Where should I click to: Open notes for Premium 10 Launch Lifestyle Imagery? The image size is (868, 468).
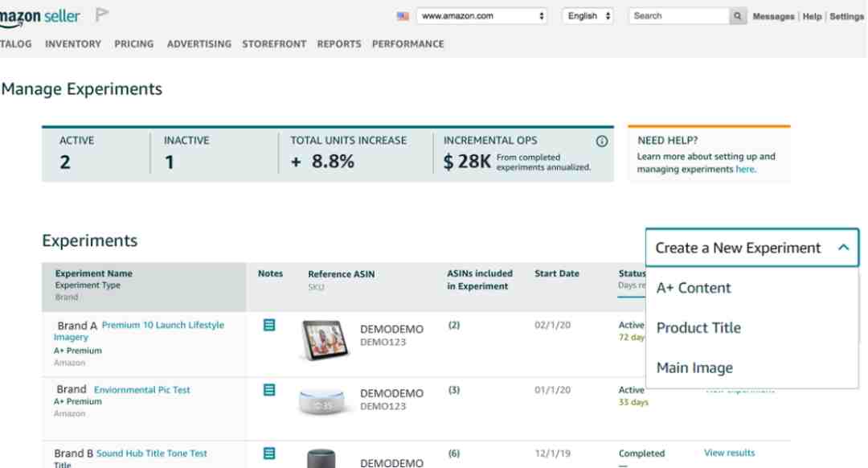pyautogui.click(x=269, y=325)
